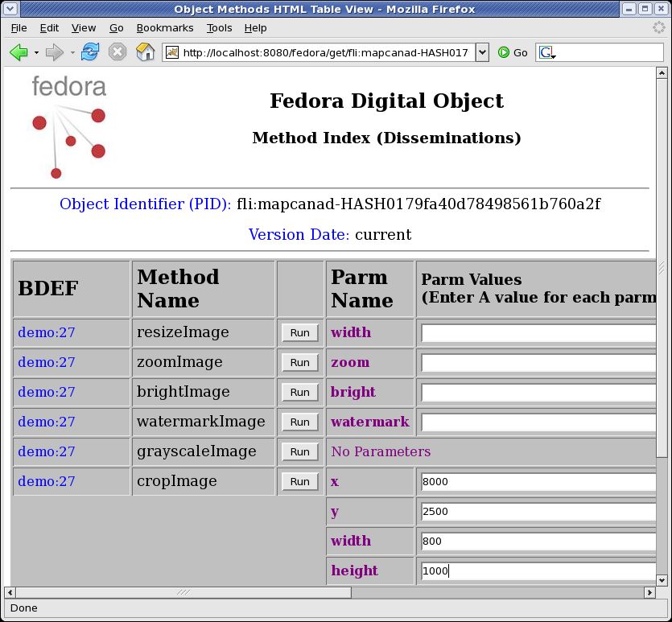Screen dimensions: 672x622
Task: Run the resizeImage method
Action: [x=300, y=333]
